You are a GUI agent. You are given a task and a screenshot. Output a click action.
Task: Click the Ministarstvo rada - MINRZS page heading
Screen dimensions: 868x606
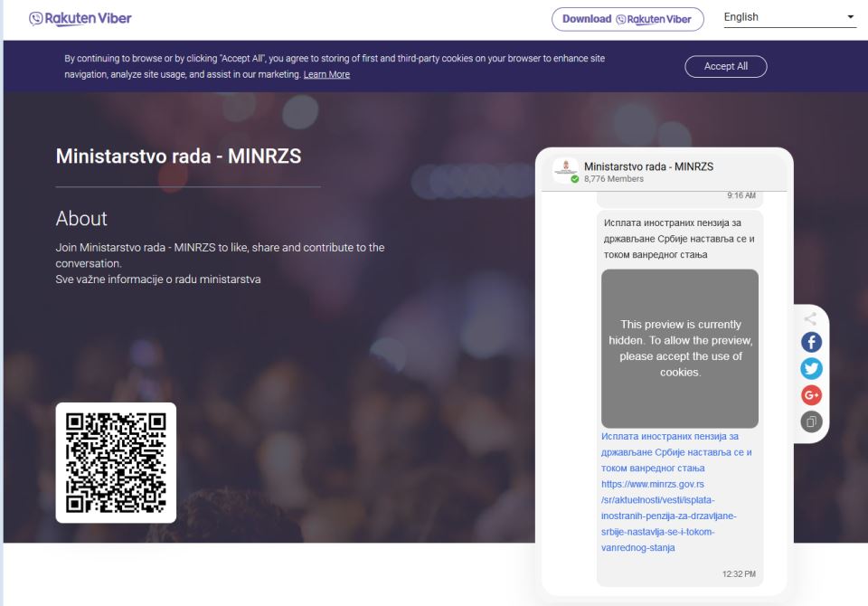(178, 156)
